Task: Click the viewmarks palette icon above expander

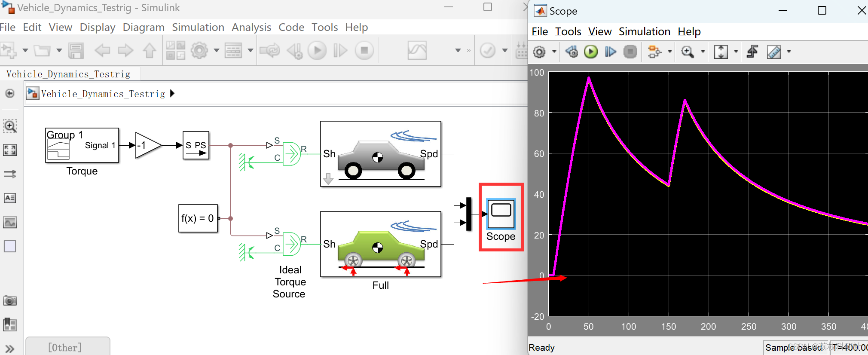Action: [10, 324]
